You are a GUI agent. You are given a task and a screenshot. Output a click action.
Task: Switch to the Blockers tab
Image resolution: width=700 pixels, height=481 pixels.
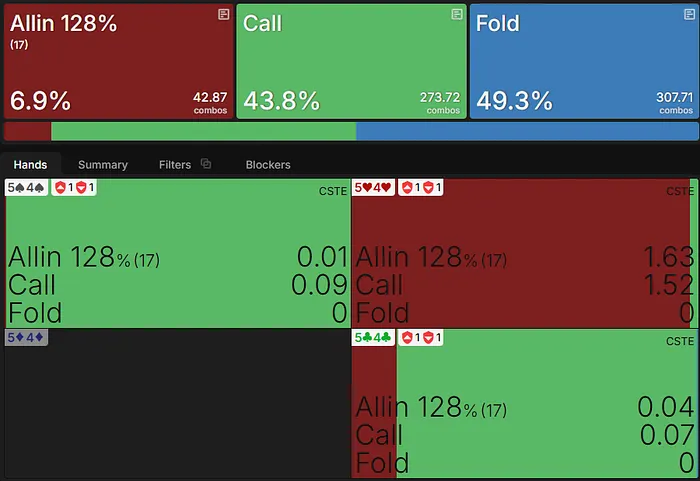[x=268, y=164]
